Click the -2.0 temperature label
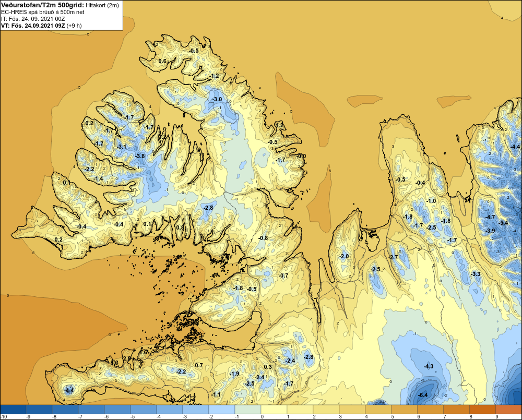This screenshot has height=420, width=522. point(344,256)
